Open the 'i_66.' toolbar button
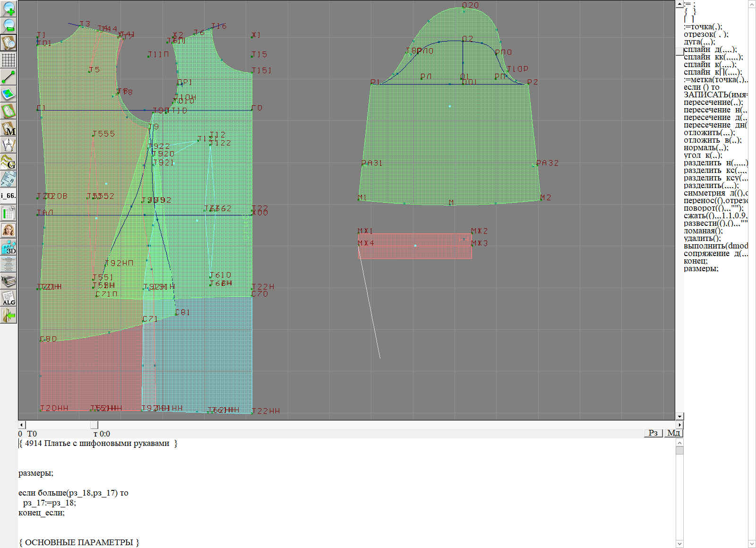The height and width of the screenshot is (548, 756). [9, 196]
